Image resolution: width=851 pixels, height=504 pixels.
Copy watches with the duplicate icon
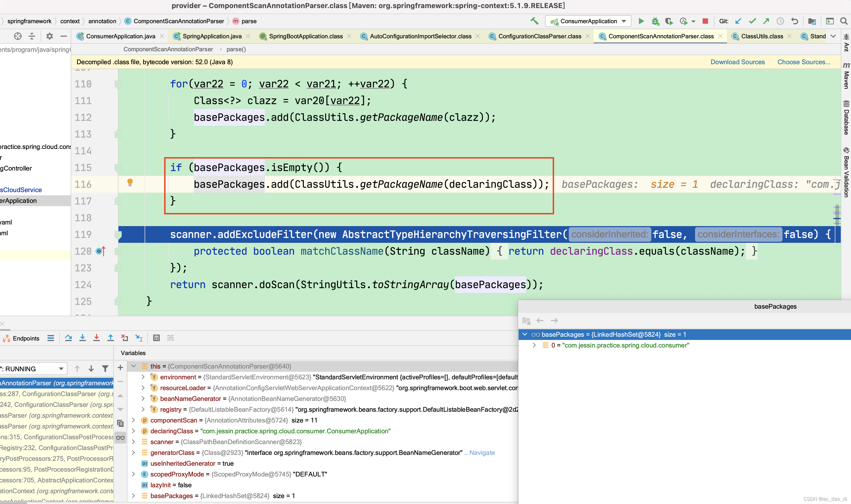120,423
